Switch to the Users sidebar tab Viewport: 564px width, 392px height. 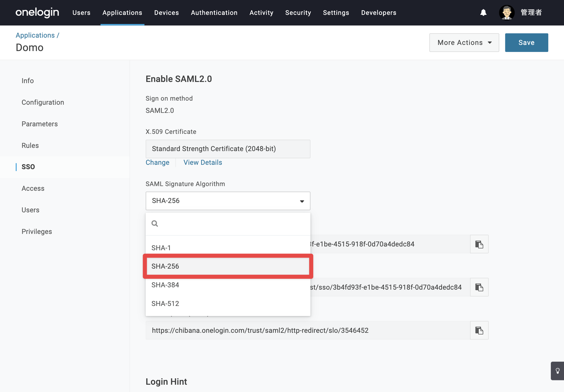30,210
